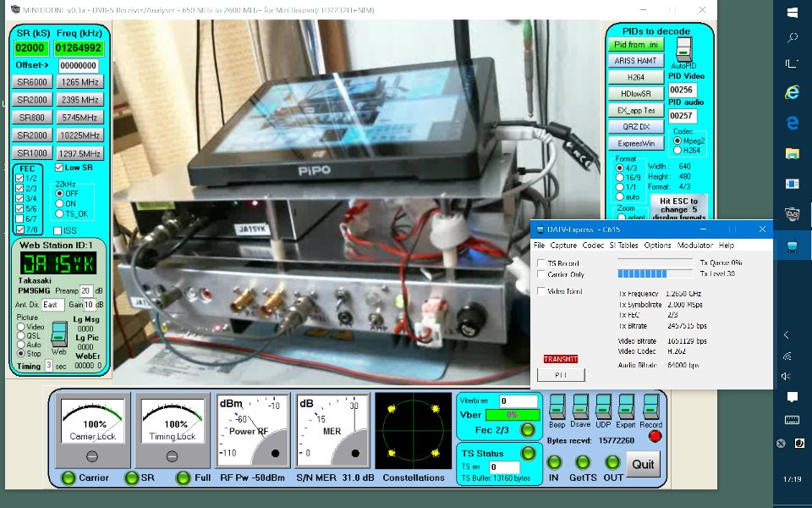Click the PID Video input field

tap(682, 90)
